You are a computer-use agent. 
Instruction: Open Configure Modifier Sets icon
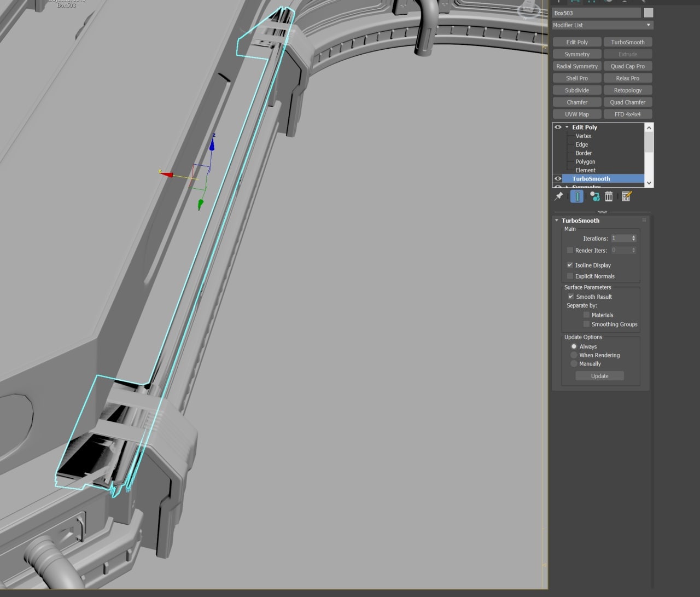coord(627,196)
